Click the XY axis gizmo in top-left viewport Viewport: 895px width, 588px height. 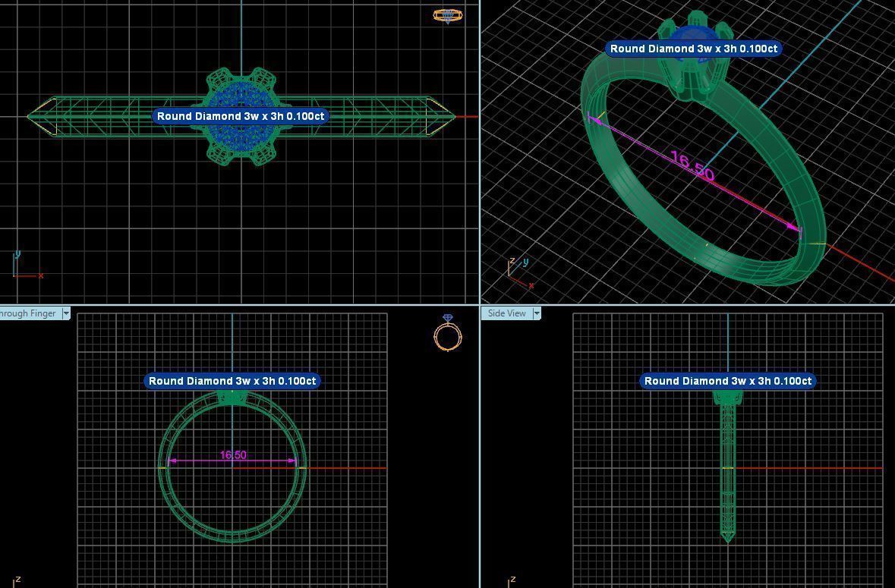click(x=27, y=266)
